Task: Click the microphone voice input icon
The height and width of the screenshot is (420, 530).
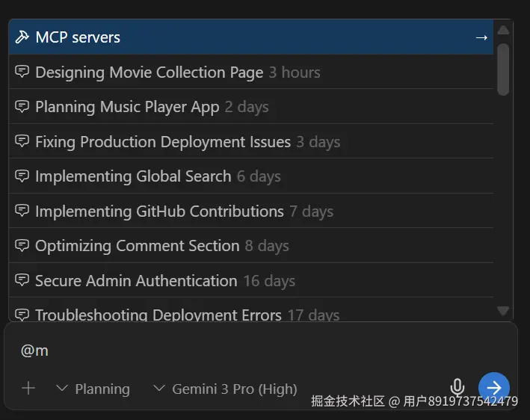Action: 457,387
